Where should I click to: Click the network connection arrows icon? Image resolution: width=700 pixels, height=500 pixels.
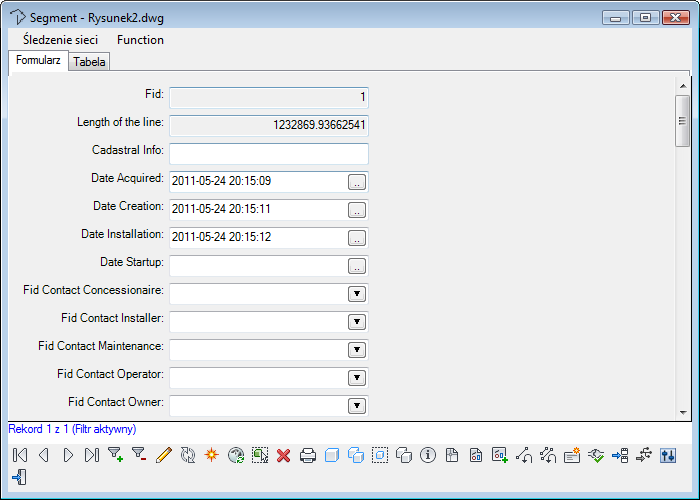(x=644, y=455)
